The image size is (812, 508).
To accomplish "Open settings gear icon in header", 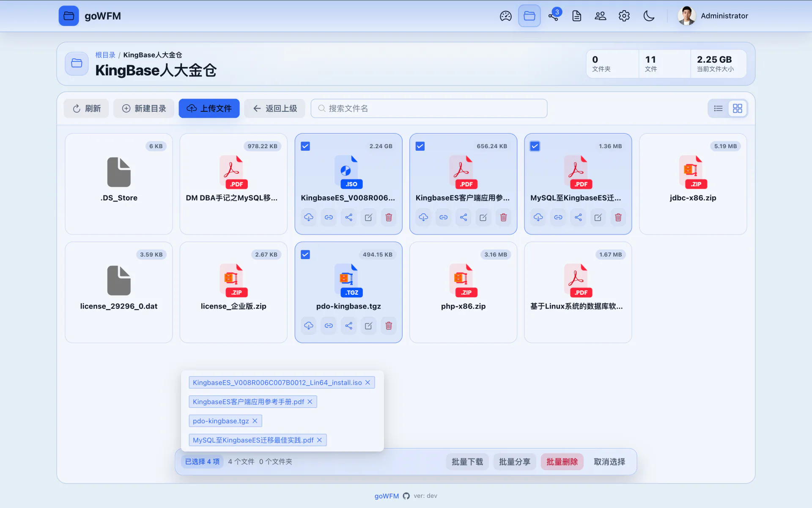I will (x=624, y=16).
